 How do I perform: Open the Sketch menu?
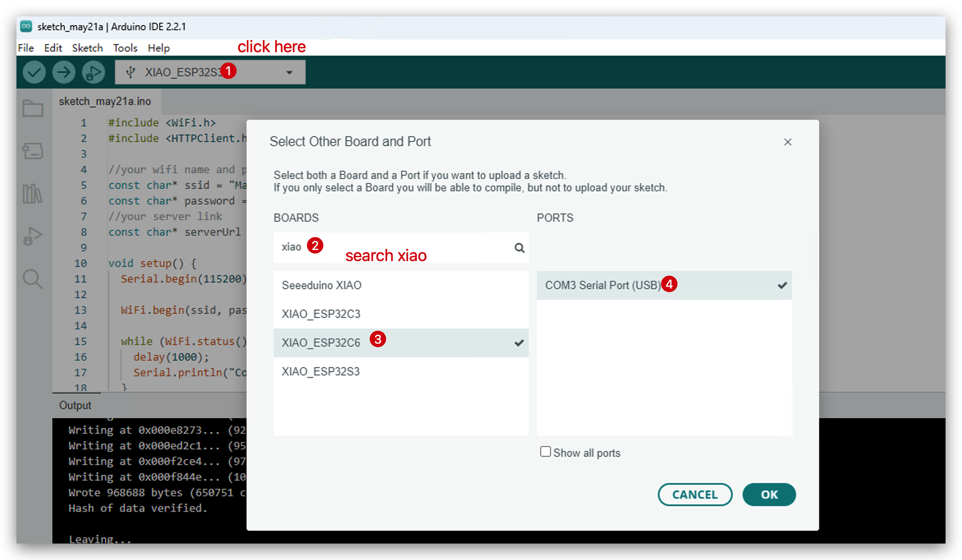pos(88,48)
